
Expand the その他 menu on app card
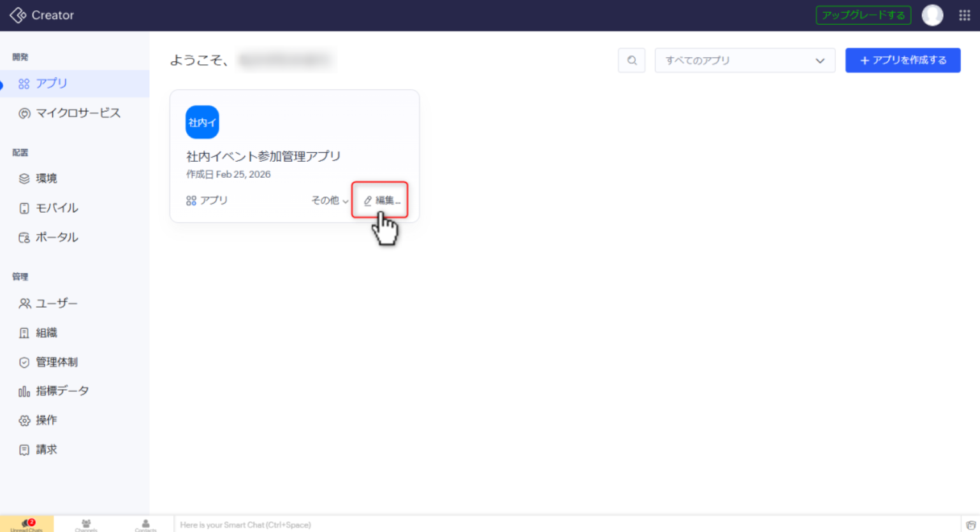tap(330, 201)
